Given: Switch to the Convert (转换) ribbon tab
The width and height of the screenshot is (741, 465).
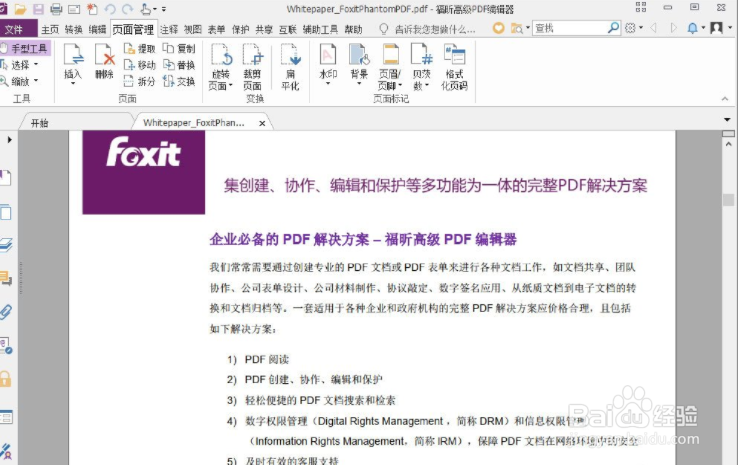Looking at the screenshot, I should (74, 29).
